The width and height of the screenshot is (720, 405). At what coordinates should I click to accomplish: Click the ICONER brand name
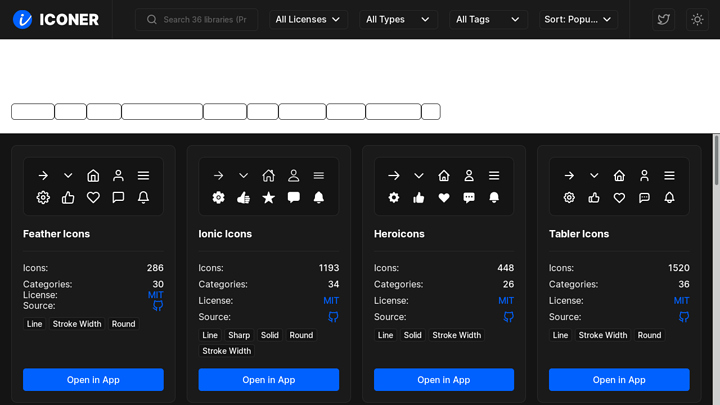point(69,19)
